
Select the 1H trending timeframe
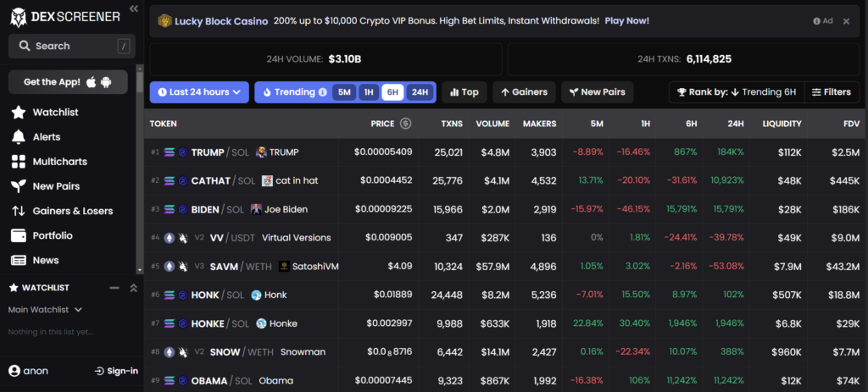(x=368, y=92)
